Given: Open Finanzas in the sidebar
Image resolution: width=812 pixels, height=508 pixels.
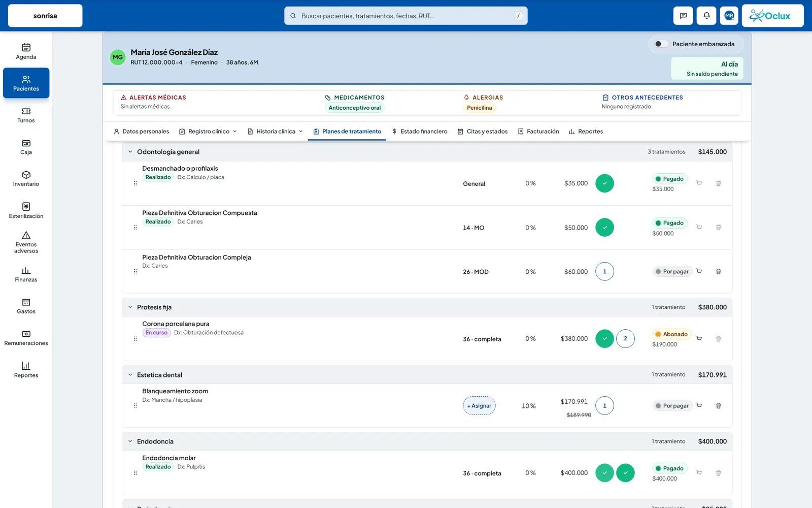Looking at the screenshot, I should [x=26, y=274].
